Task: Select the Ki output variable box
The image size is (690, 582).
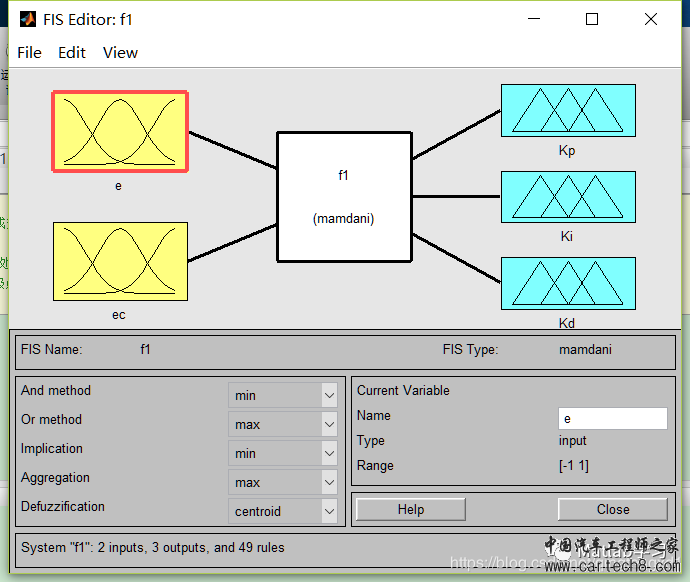Action: point(568,197)
